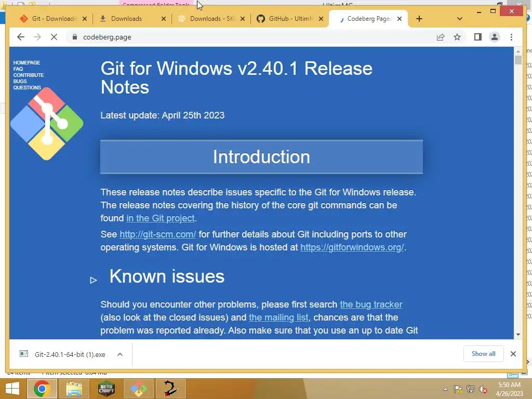Expand the Known issues section triangle
The image size is (532, 399).
coord(94,280)
